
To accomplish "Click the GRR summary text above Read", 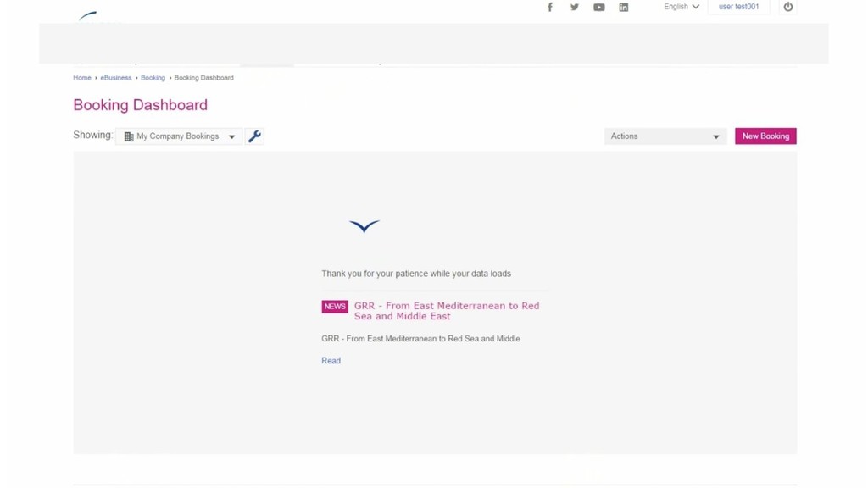I will tap(420, 339).
